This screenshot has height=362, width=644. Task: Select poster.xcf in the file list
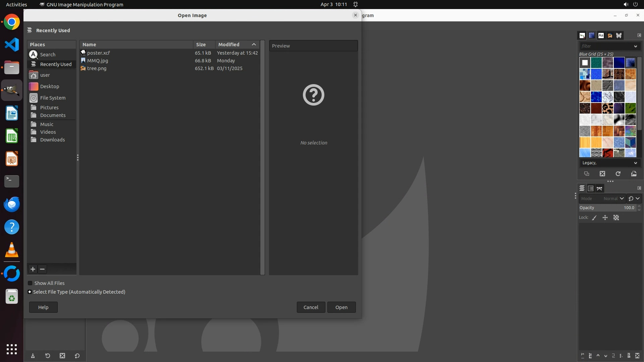pos(99,53)
